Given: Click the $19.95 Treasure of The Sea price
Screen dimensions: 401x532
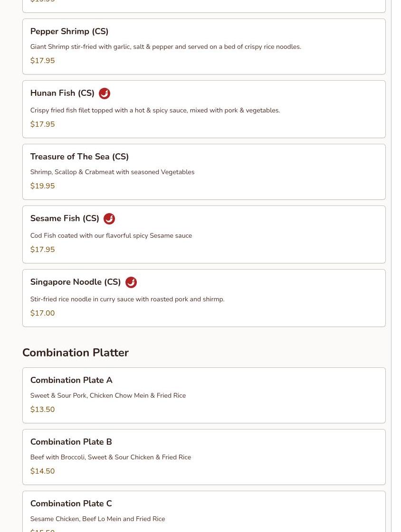Looking at the screenshot, I should pyautogui.click(x=42, y=186).
